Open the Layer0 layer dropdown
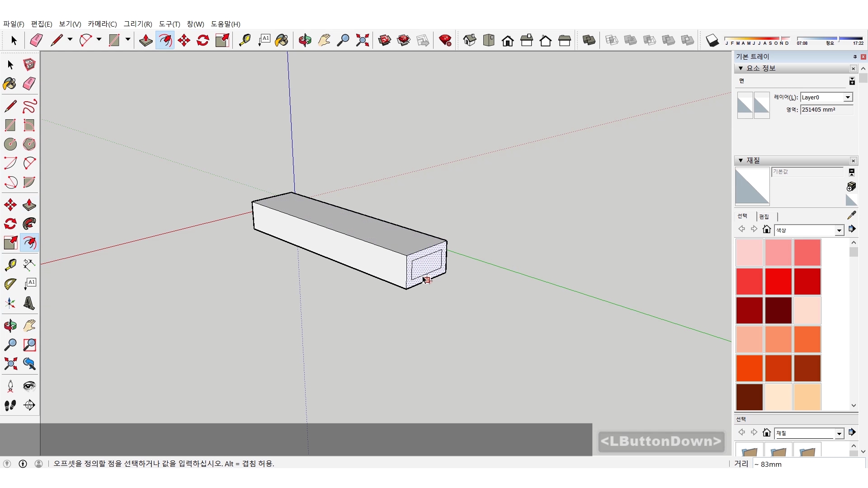Image resolution: width=868 pixels, height=488 pixels. 848,97
